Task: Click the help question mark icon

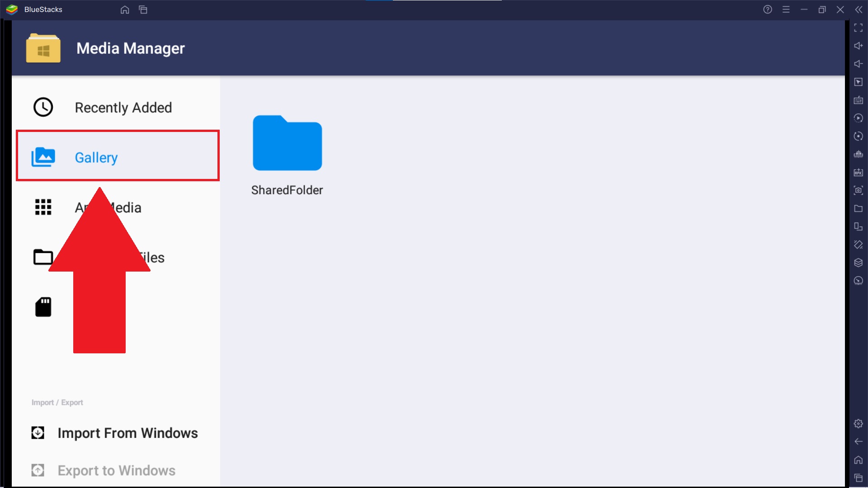Action: coord(768,9)
